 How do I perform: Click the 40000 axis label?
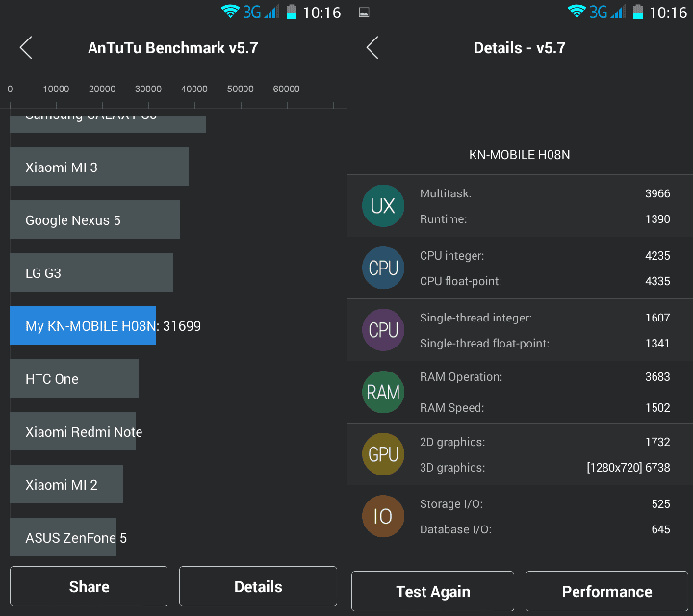pos(194,89)
